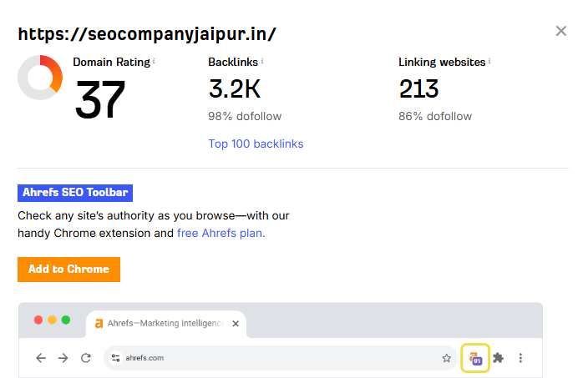The height and width of the screenshot is (378, 588).
Task: Click the 3.2K backlinks value
Action: tap(235, 88)
